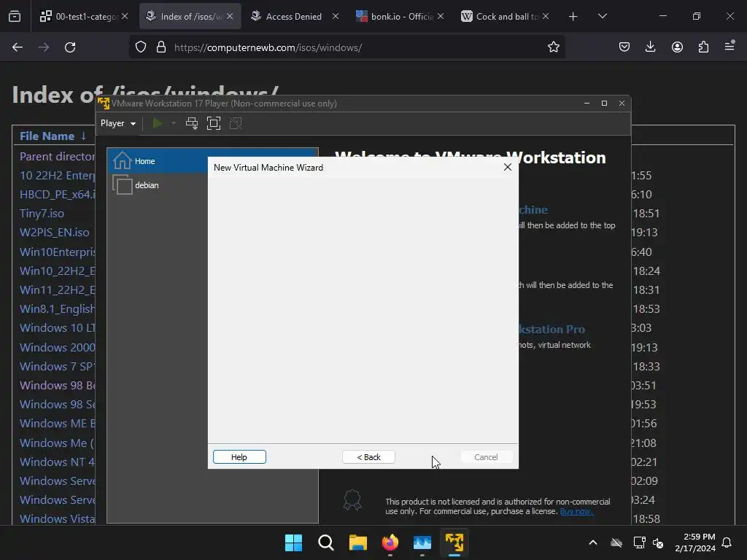
Task: Start the virtual machine with the green play icon
Action: [x=158, y=123]
